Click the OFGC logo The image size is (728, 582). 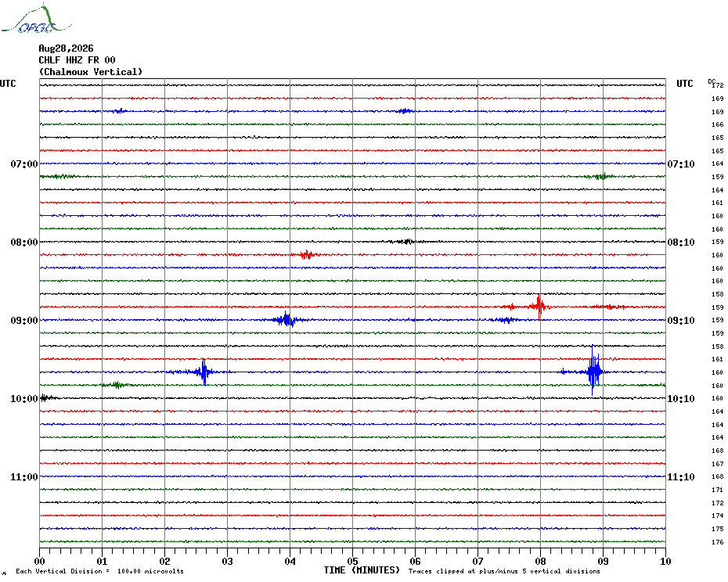coord(36,19)
